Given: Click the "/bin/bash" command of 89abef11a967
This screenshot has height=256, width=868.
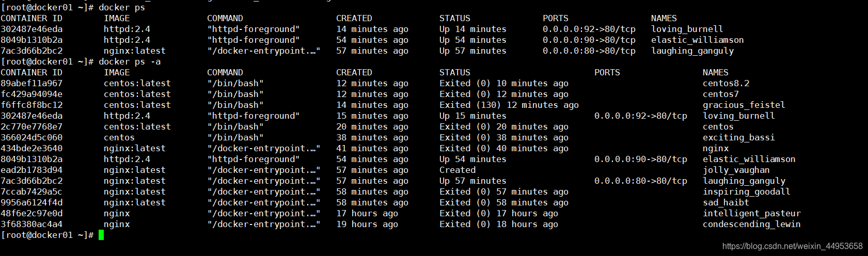Looking at the screenshot, I should 235,83.
